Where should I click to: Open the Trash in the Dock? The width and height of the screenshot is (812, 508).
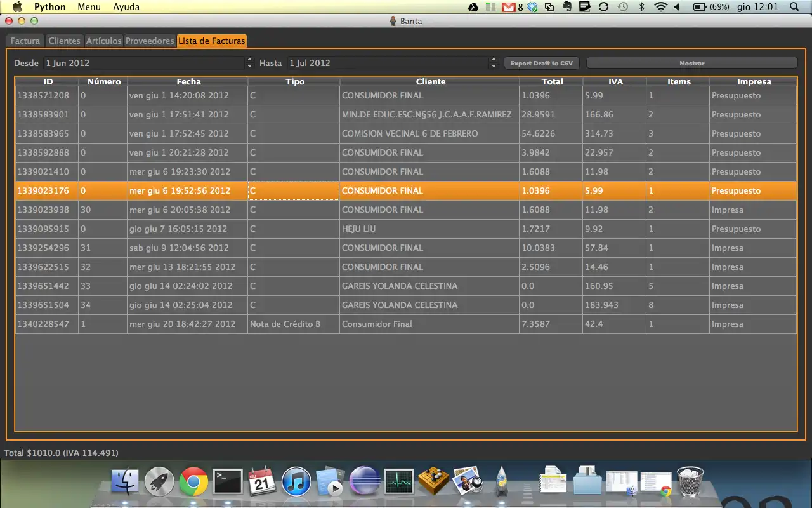(690, 482)
